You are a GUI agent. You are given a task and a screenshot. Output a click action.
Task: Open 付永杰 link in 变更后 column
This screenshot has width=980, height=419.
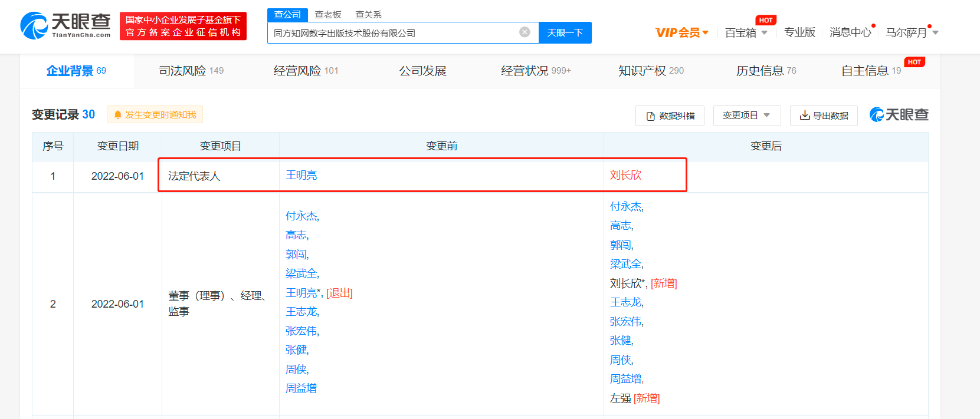(x=625, y=206)
